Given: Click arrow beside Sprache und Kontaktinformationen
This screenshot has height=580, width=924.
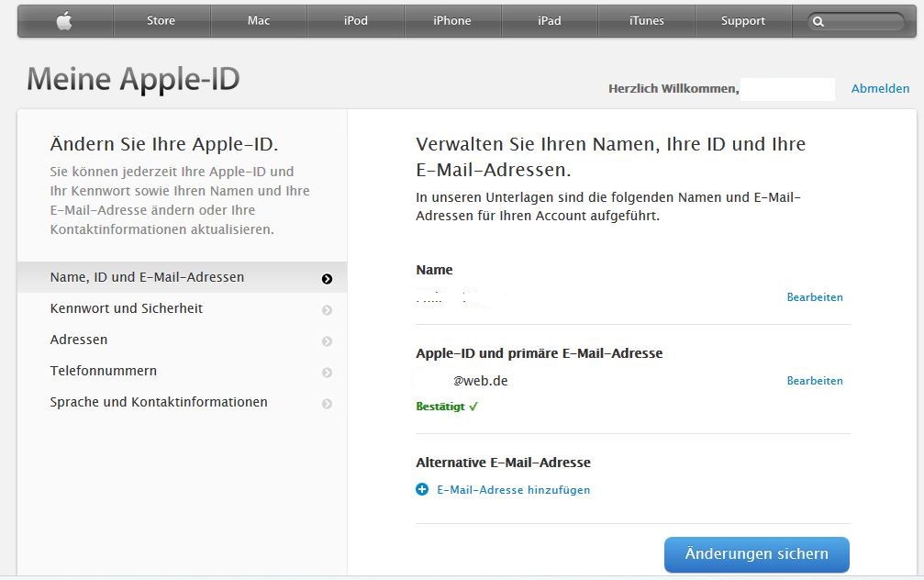Looking at the screenshot, I should [x=327, y=404].
